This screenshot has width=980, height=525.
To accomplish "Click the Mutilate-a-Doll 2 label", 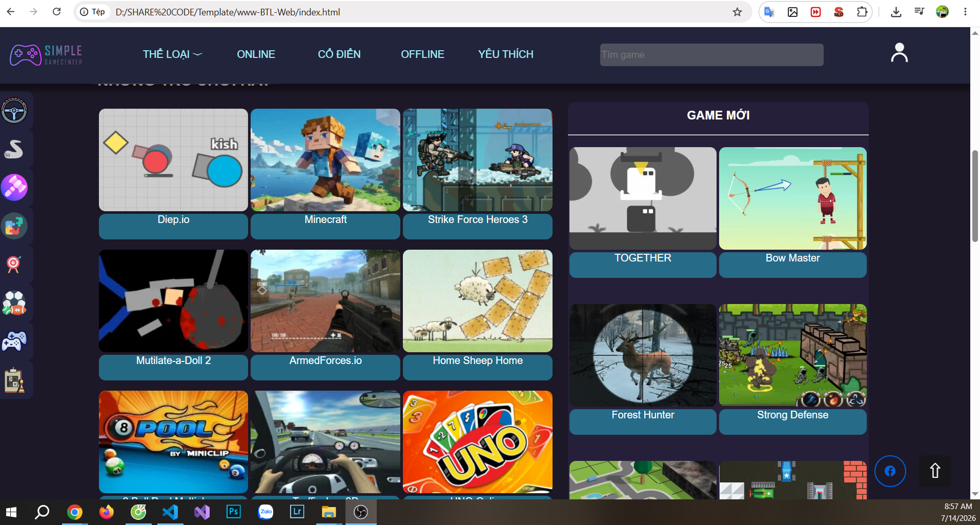I will click(x=173, y=367).
